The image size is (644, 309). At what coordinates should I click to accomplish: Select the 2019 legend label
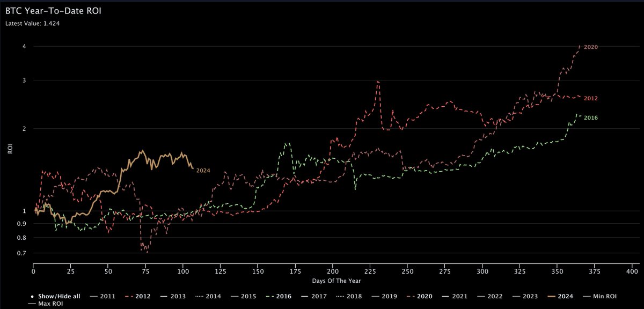point(386,296)
